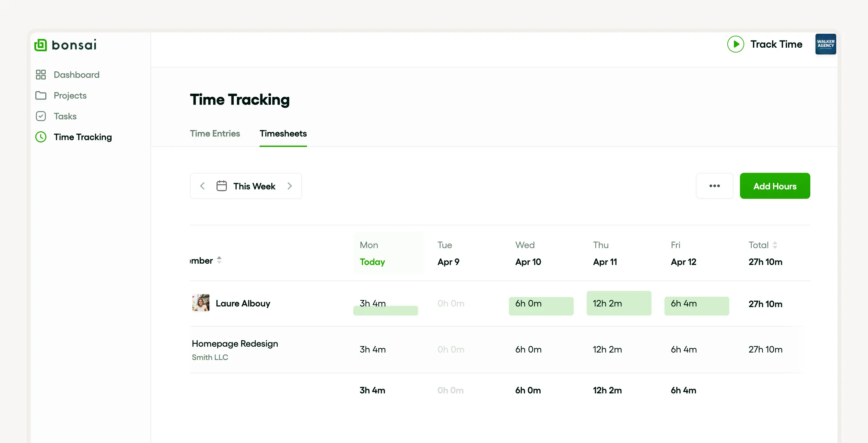The image size is (868, 443).
Task: Open Projects via folder icon
Action: (41, 95)
